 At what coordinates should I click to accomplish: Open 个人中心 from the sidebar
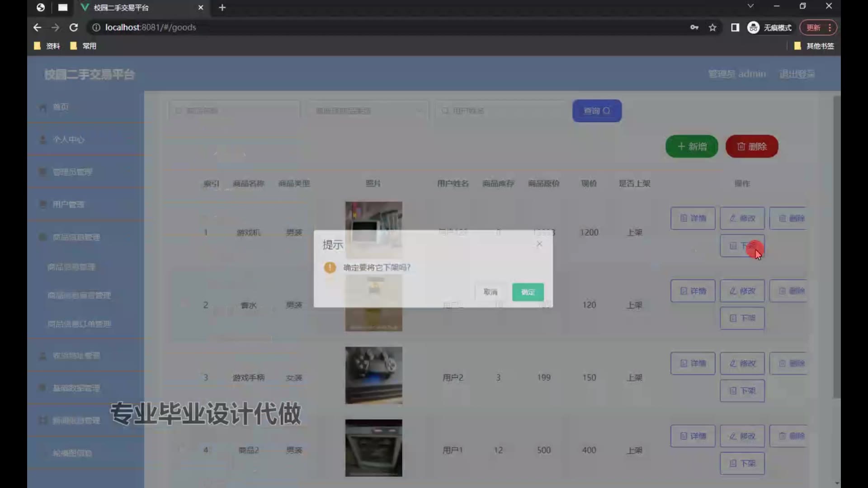point(68,140)
